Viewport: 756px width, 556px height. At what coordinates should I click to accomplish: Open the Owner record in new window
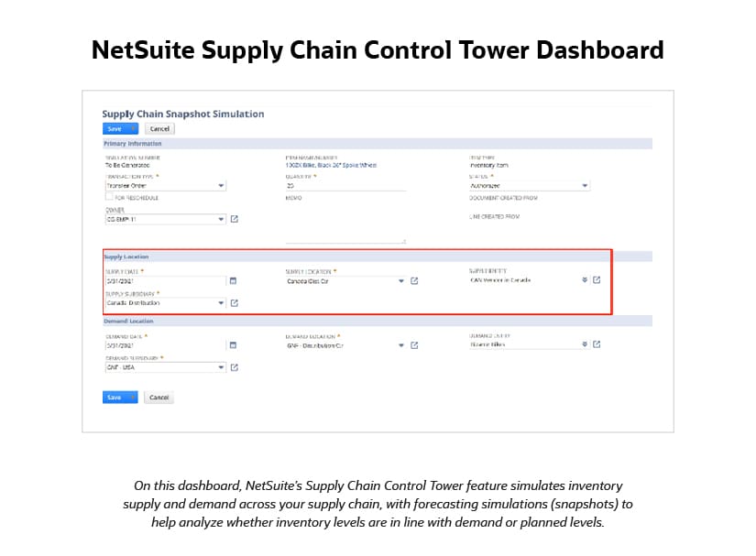tap(234, 219)
